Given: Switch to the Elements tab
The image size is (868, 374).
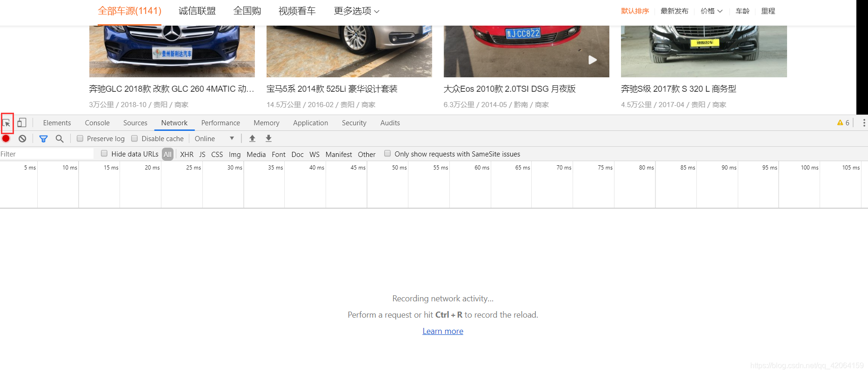Looking at the screenshot, I should pos(57,122).
